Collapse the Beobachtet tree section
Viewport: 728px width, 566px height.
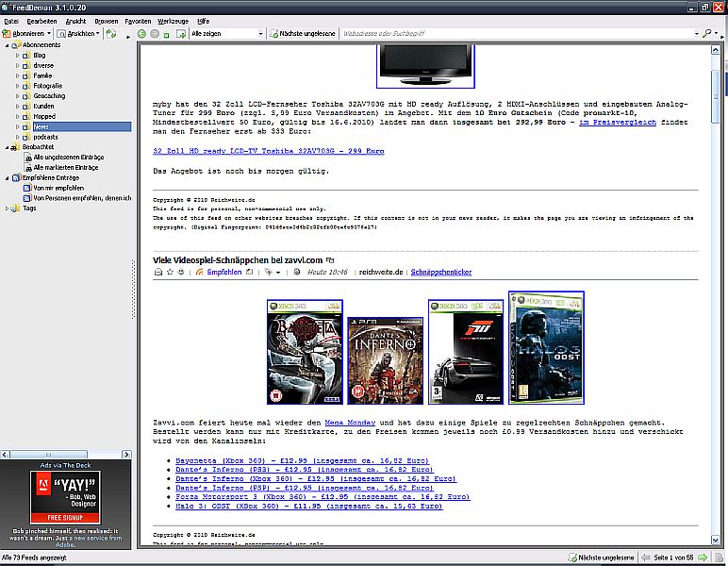7,147
